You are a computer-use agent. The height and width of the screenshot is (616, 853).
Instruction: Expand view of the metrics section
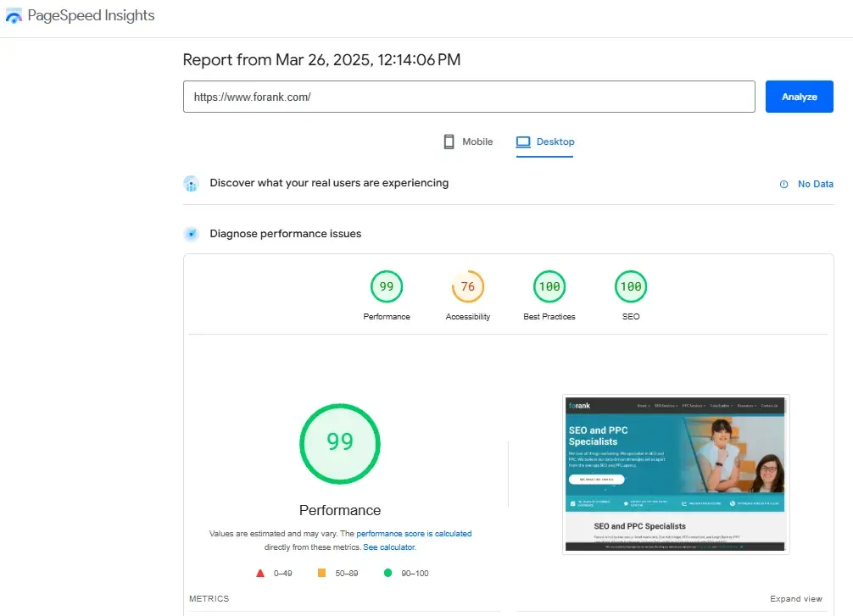[x=795, y=599]
